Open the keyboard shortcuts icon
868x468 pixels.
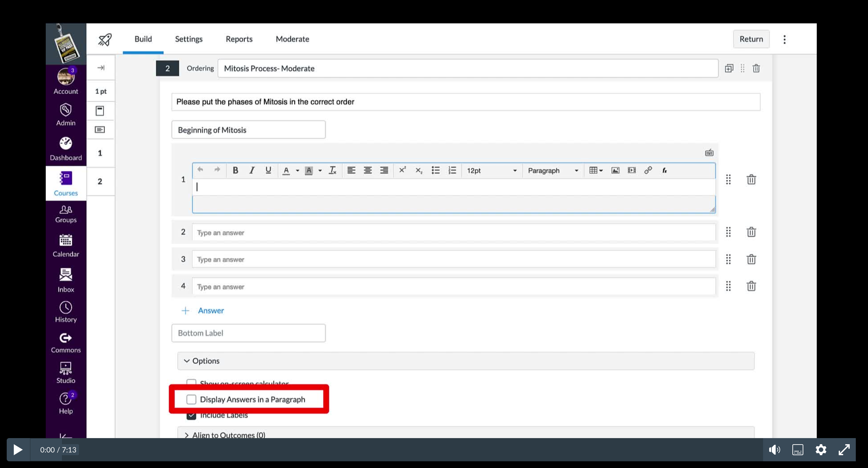coord(709,153)
